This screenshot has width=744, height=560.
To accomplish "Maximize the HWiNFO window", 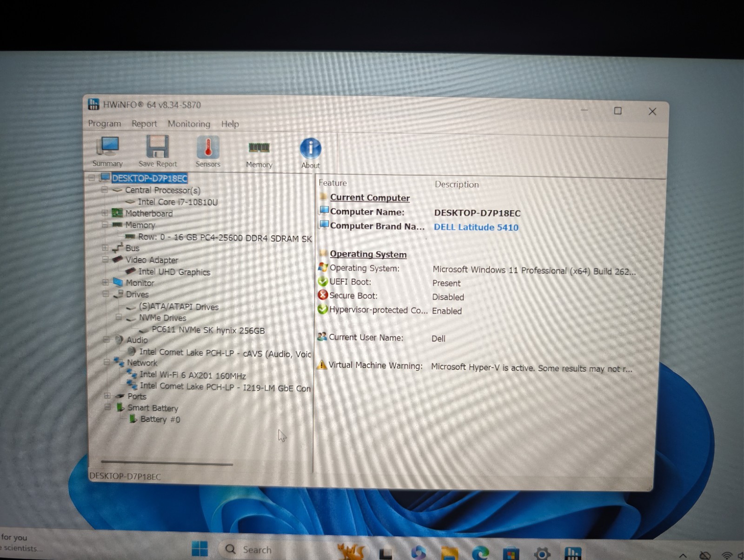I will [618, 111].
